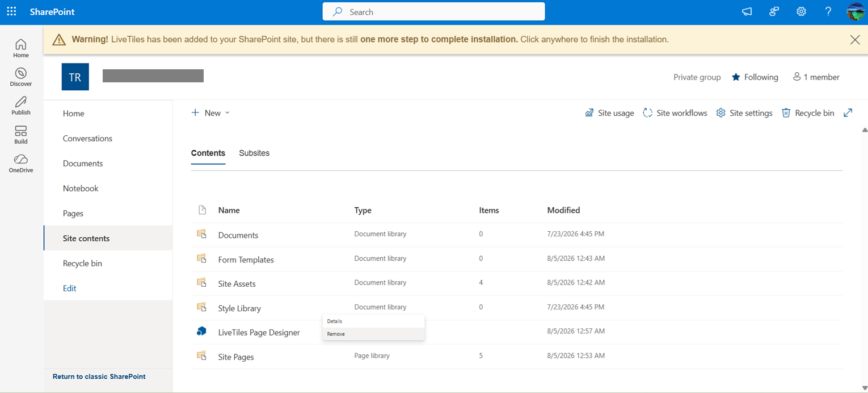This screenshot has width=868, height=393.
Task: Open the New dropdown menu
Action: [210, 113]
